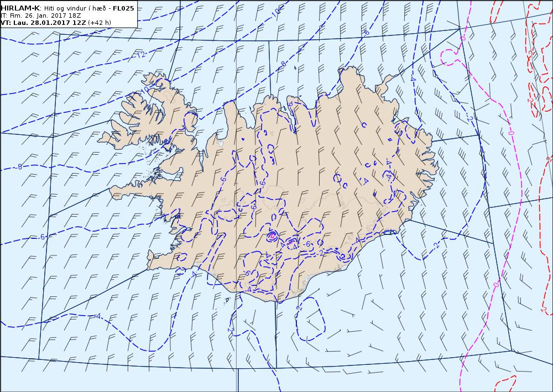
Task: Click the "-12" blue contour label
Action: (x=141, y=55)
